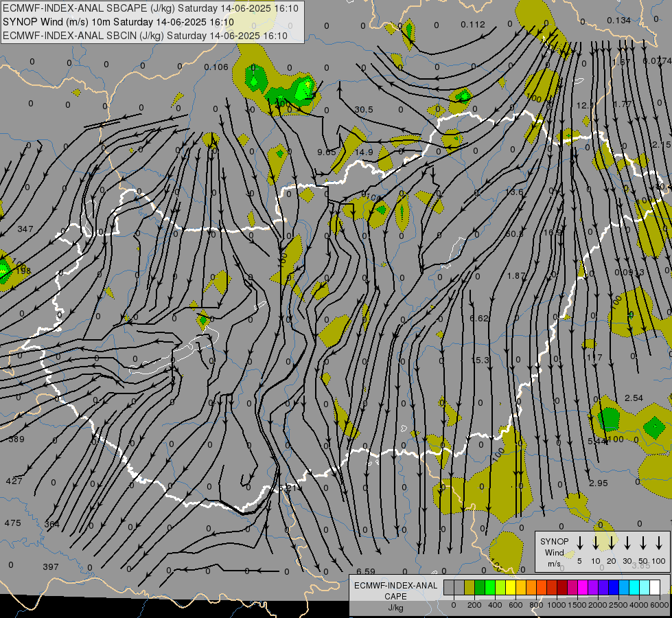672x618 pixels.
Task: Select the white swatch in the CAPE legend
Action: (655, 587)
